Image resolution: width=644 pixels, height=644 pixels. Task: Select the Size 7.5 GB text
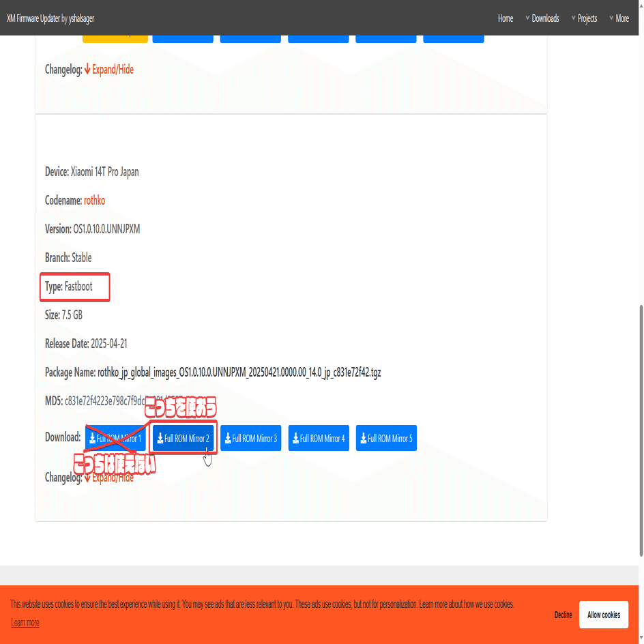pos(72,315)
